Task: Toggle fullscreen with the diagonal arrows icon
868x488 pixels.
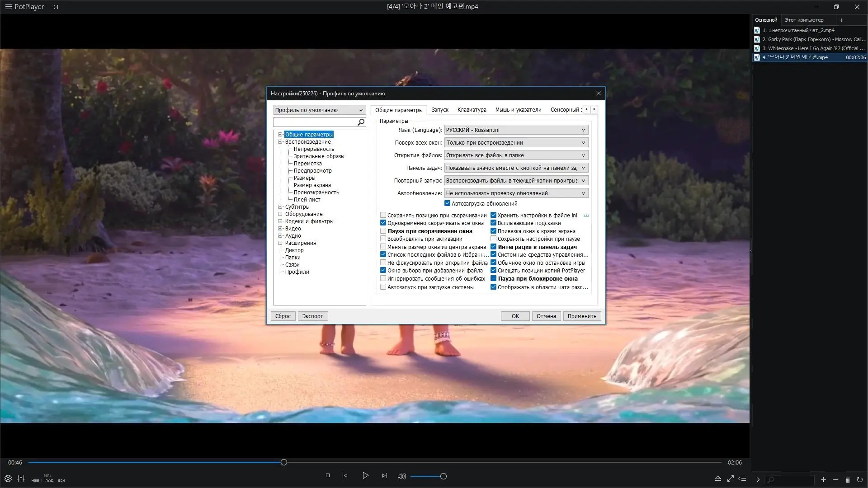Action: pos(731,479)
